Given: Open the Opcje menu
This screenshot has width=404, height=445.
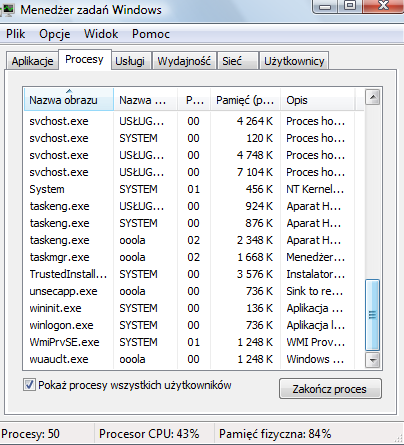Looking at the screenshot, I should point(55,34).
